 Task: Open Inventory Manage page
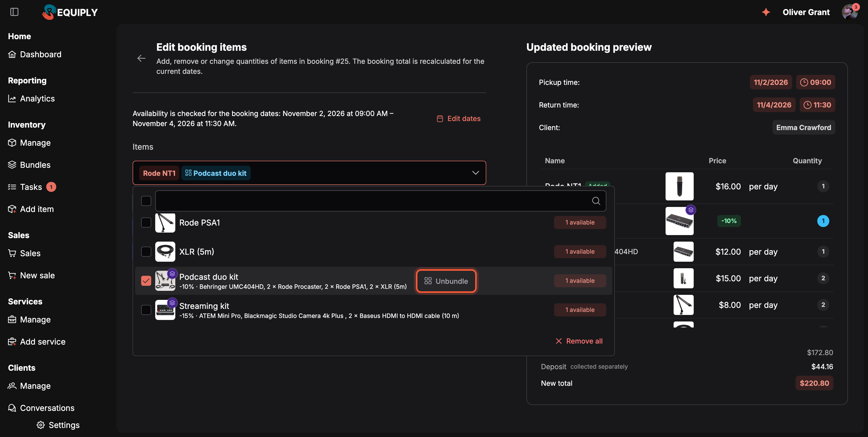click(x=29, y=142)
